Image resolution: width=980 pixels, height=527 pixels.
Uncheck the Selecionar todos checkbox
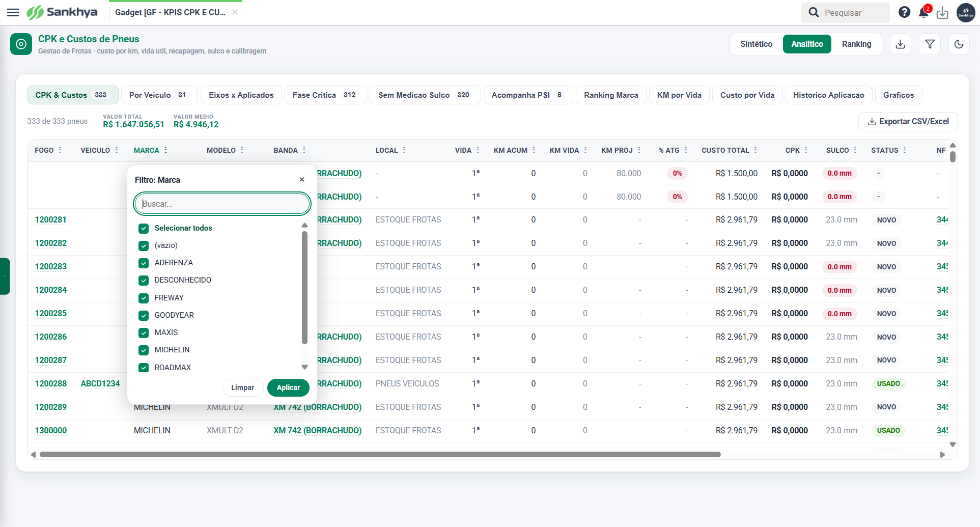[x=144, y=229]
